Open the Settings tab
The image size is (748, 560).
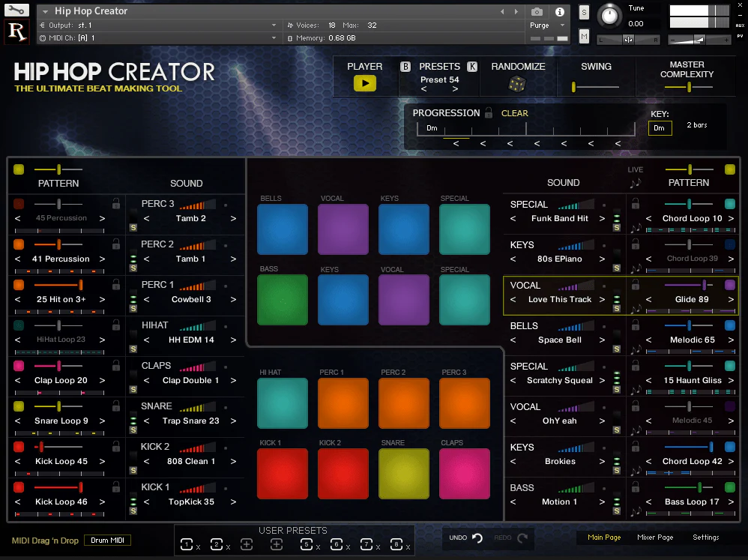pyautogui.click(x=705, y=538)
